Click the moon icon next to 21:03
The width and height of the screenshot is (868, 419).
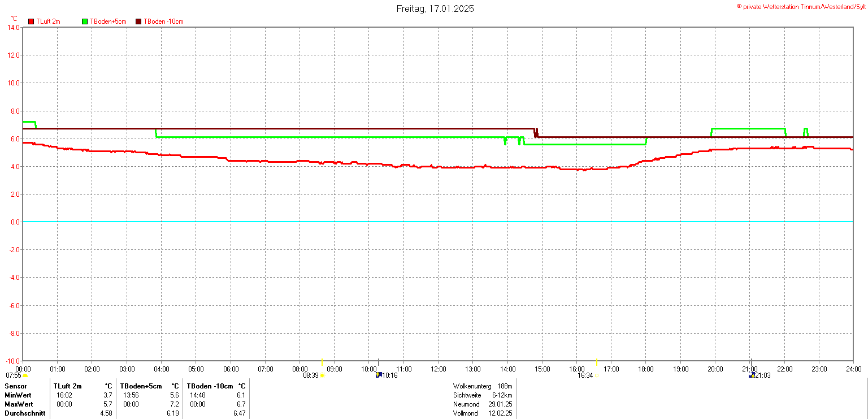tap(752, 375)
